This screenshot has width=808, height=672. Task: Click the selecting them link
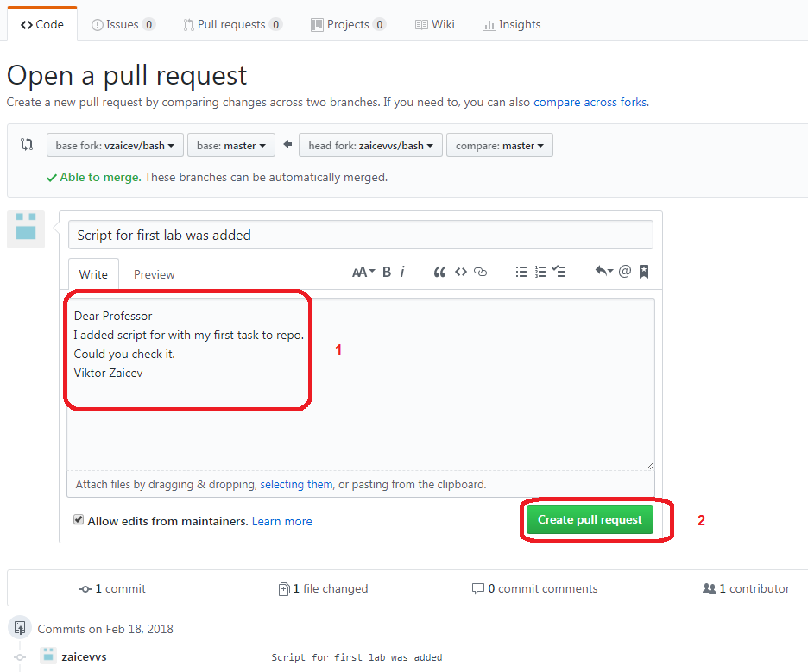pyautogui.click(x=296, y=484)
